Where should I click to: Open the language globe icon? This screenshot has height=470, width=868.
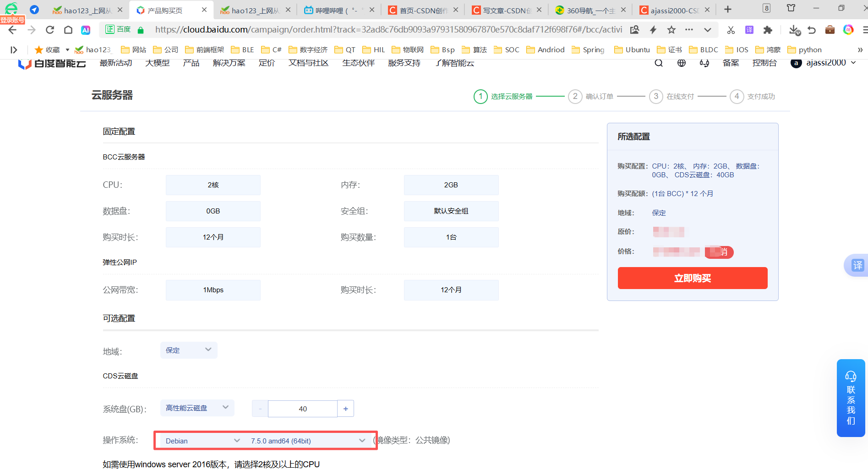tap(682, 63)
